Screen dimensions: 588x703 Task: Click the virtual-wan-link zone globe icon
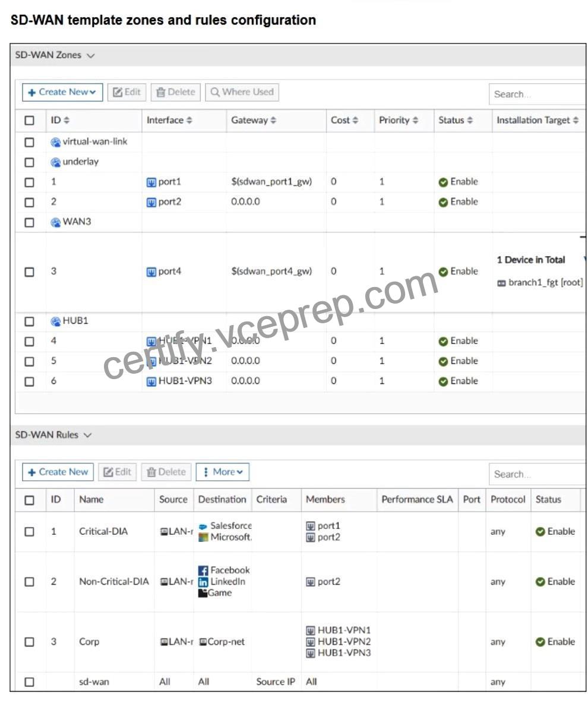(x=56, y=142)
